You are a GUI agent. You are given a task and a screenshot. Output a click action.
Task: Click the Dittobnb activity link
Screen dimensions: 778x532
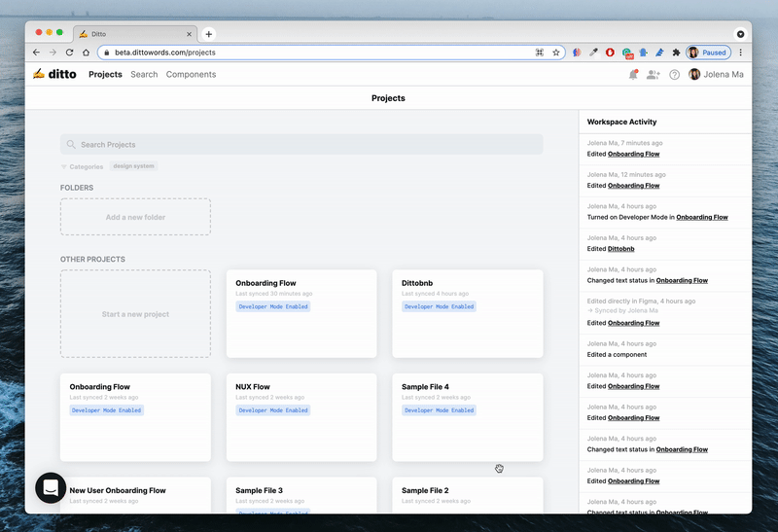tap(621, 249)
